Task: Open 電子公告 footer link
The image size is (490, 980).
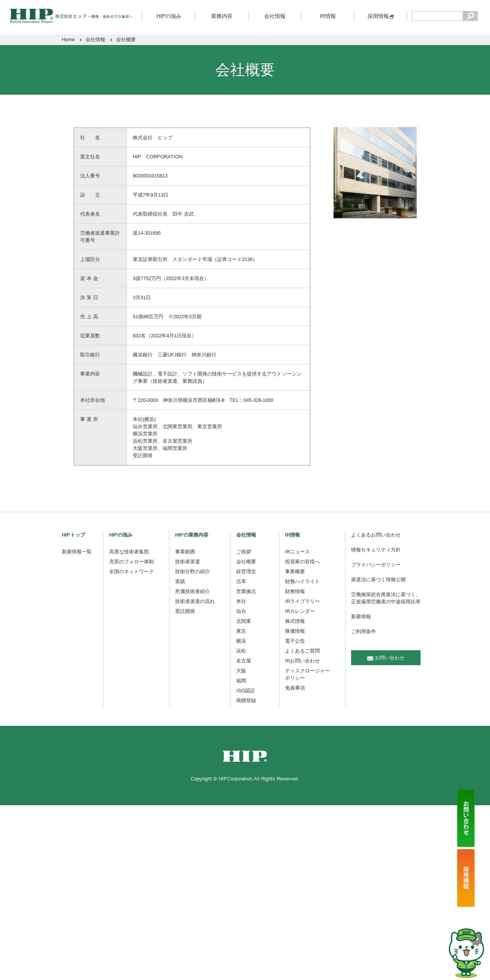Action: click(x=295, y=641)
